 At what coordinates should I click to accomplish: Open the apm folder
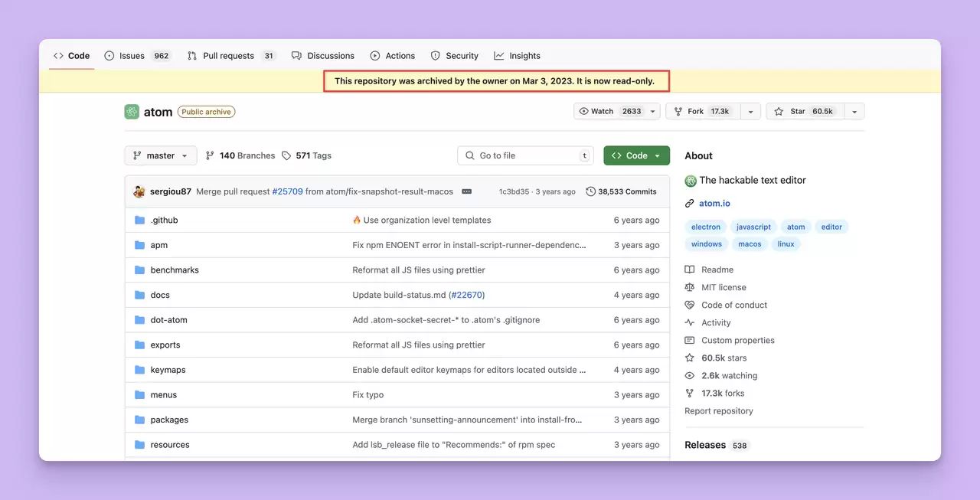point(159,245)
